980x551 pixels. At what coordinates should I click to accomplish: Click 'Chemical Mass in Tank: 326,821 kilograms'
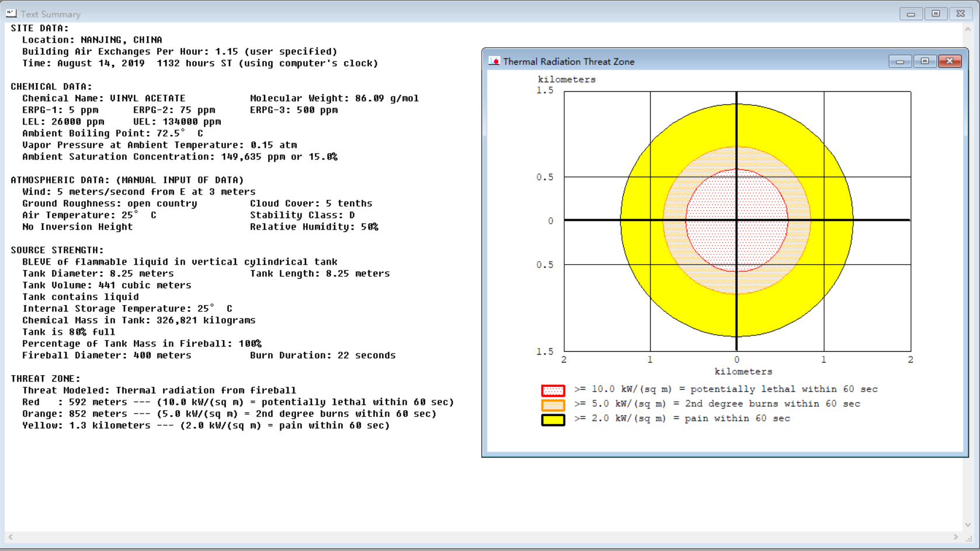coord(139,320)
